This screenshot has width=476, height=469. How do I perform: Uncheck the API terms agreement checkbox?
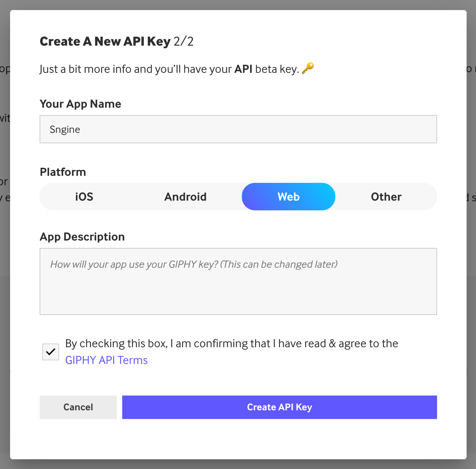pos(51,352)
